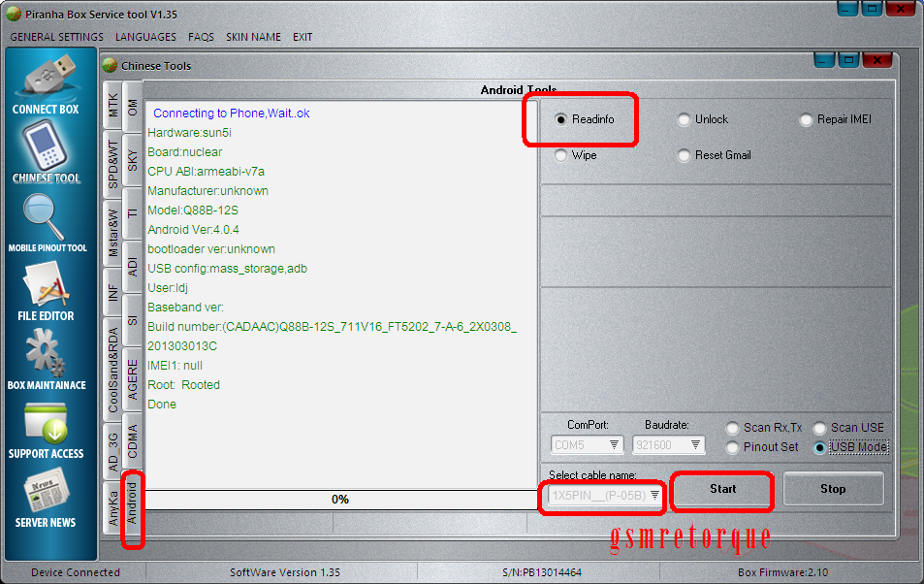This screenshot has width=924, height=584.
Task: Click the Piranha Box title bar icon
Action: click(12, 13)
